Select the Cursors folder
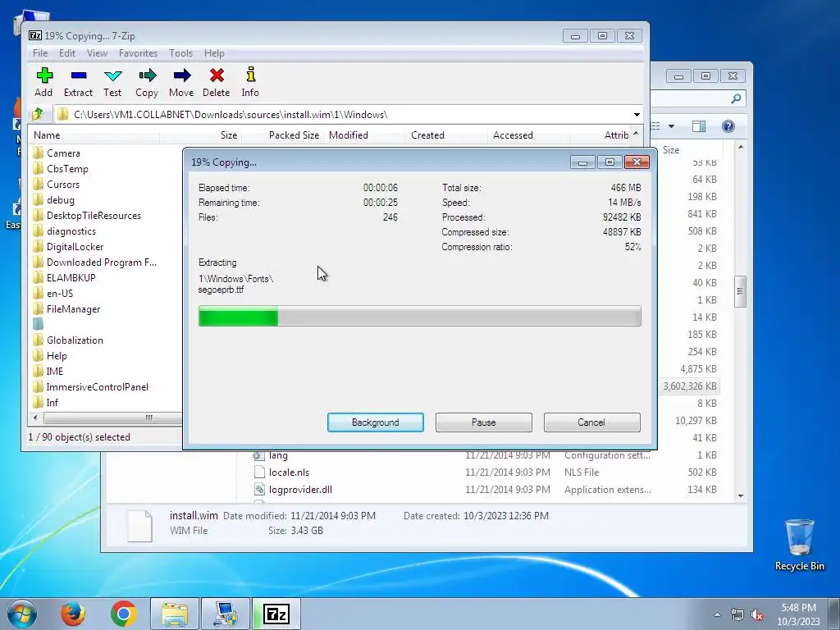 click(x=56, y=185)
